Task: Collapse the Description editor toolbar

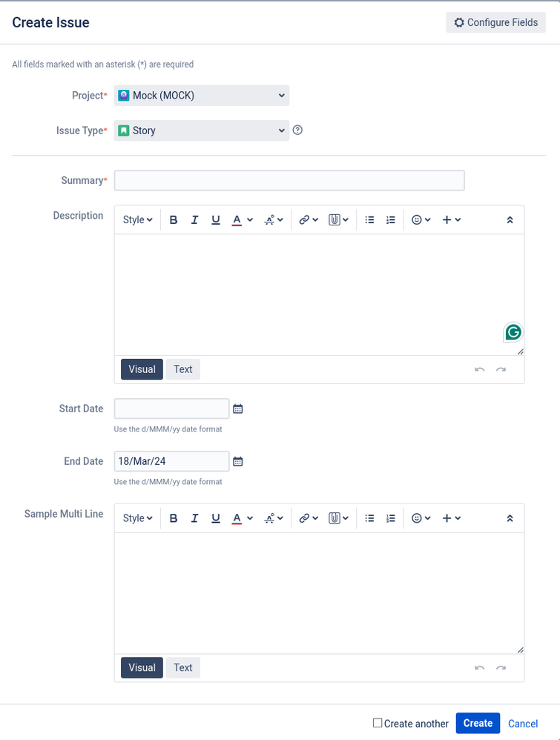Action: click(510, 220)
